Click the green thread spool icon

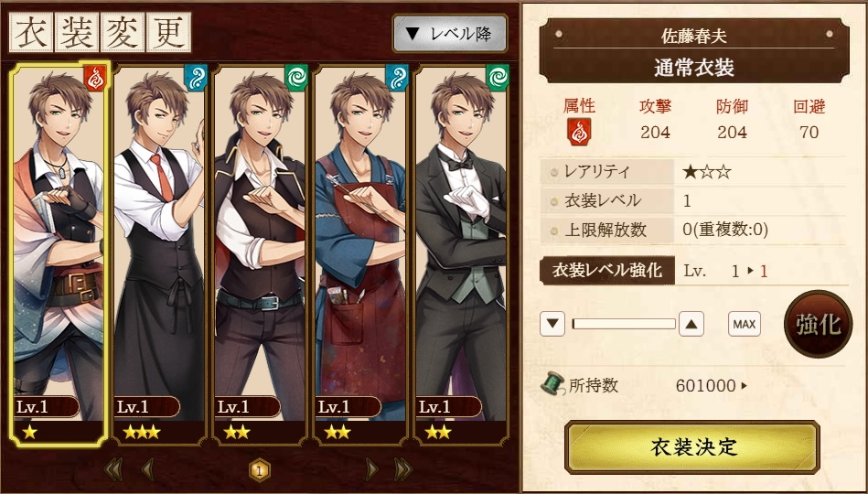point(552,384)
